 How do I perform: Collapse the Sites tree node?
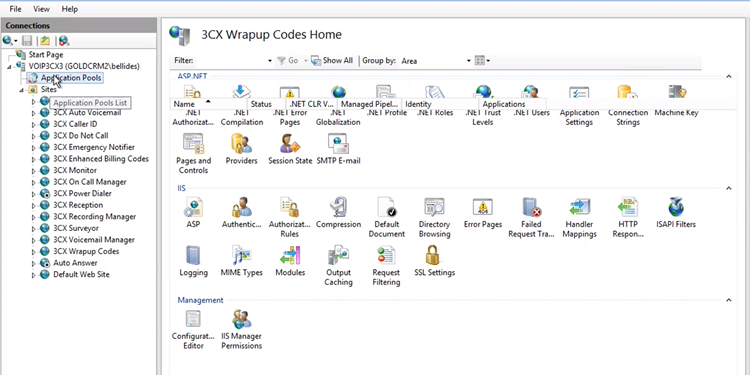(22, 90)
